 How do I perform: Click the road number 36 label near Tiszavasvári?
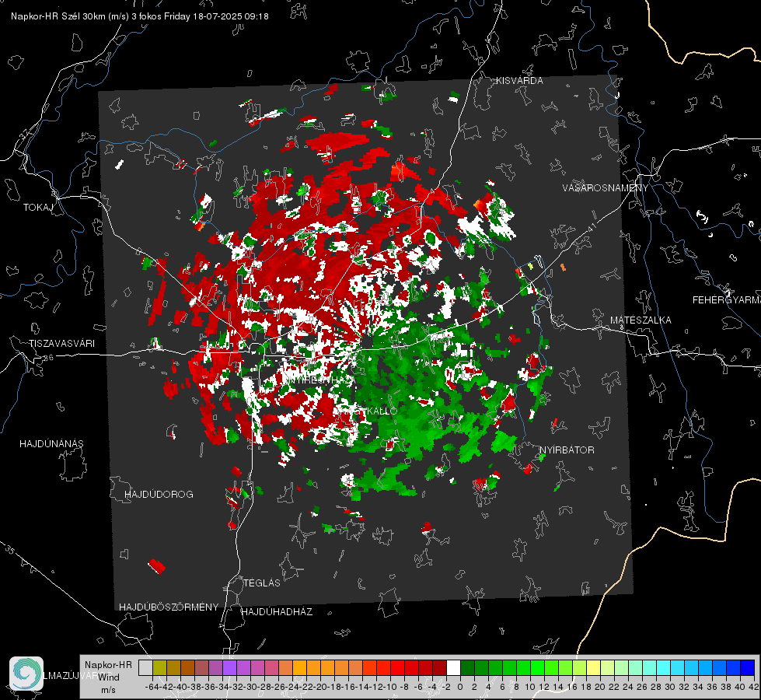point(48,358)
